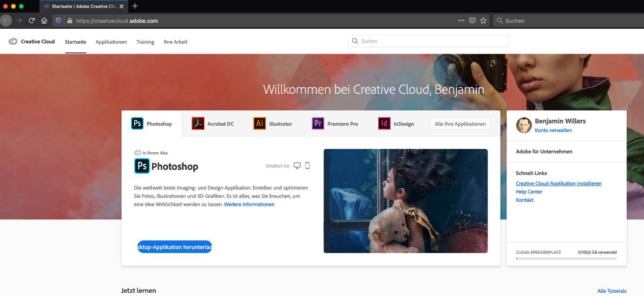Focus the Creative Cloud Suchen search field
This screenshot has width=644, height=296.
tap(428, 41)
